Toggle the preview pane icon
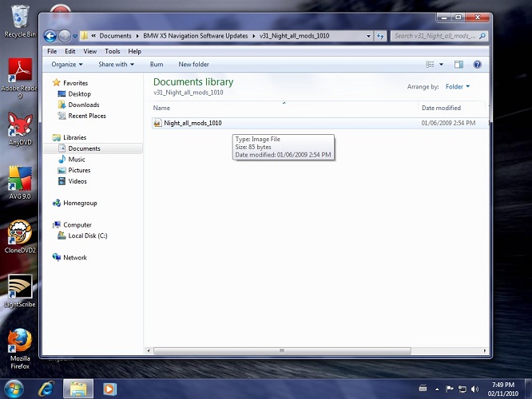 click(459, 65)
